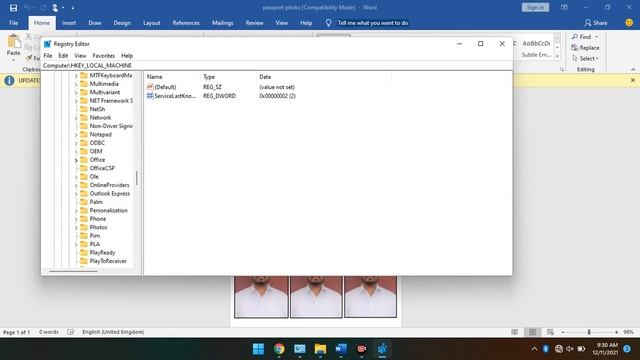Switch to the Insert ribbon tab

tap(69, 23)
